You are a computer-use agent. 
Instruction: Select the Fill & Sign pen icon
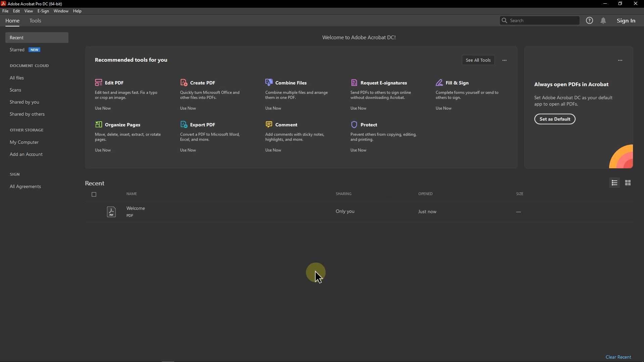tap(439, 82)
